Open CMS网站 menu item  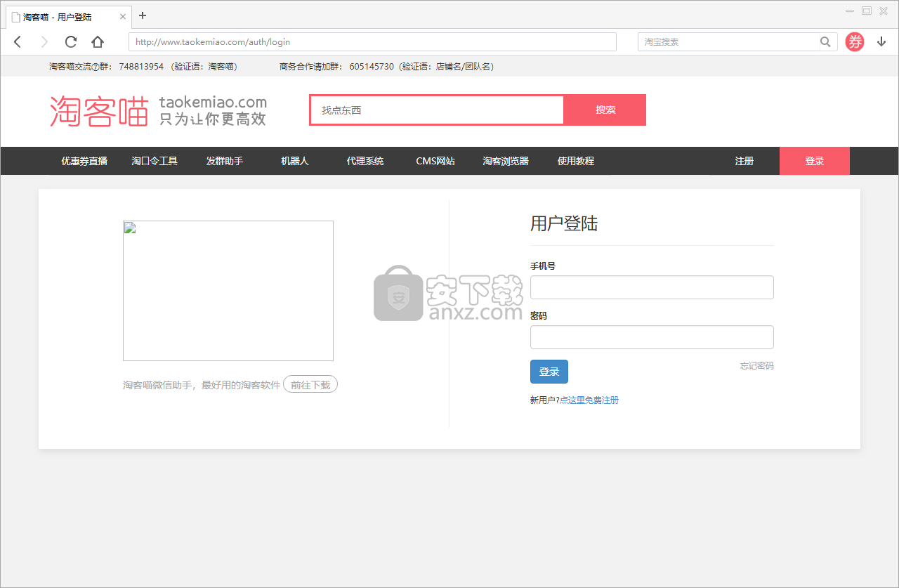click(435, 161)
